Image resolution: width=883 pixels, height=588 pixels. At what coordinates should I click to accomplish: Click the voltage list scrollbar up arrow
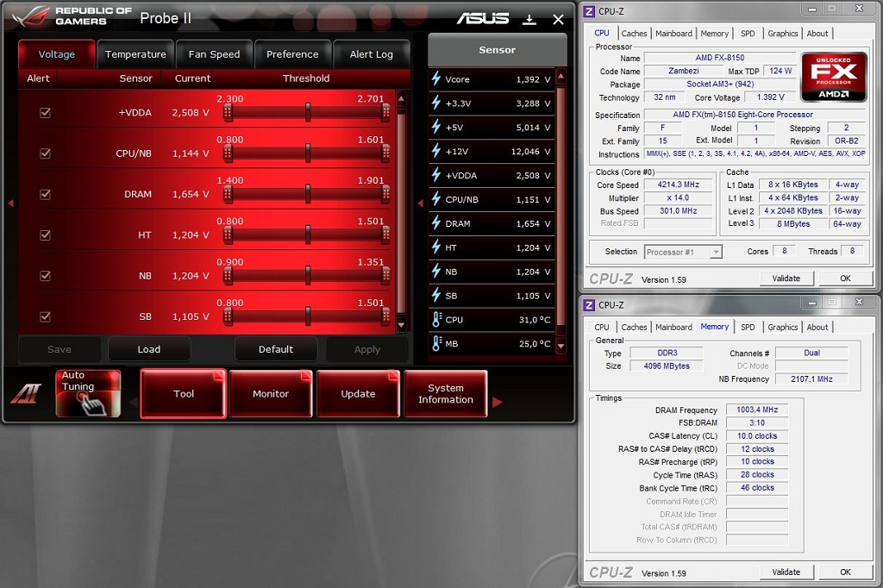401,98
